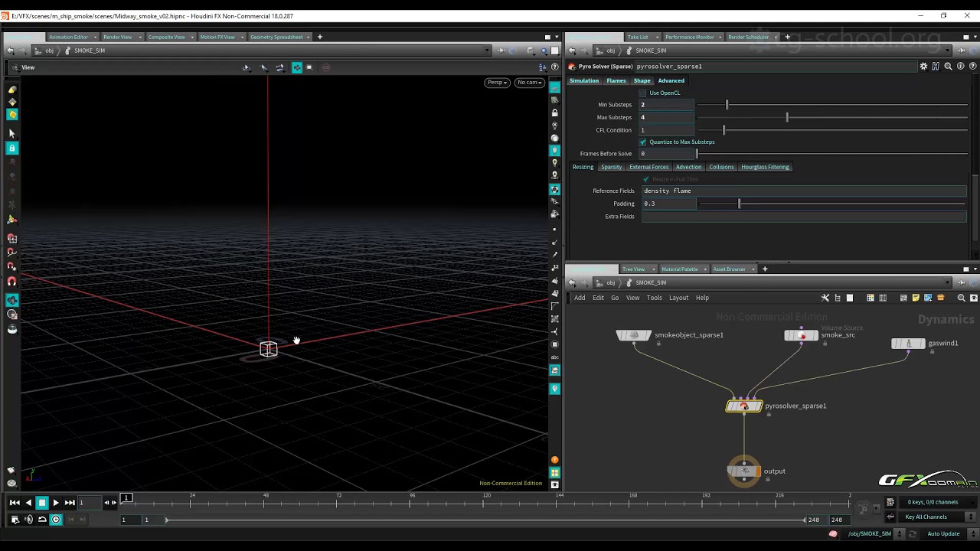
Task: Toggle real-time playback on timeline
Action: [x=56, y=520]
